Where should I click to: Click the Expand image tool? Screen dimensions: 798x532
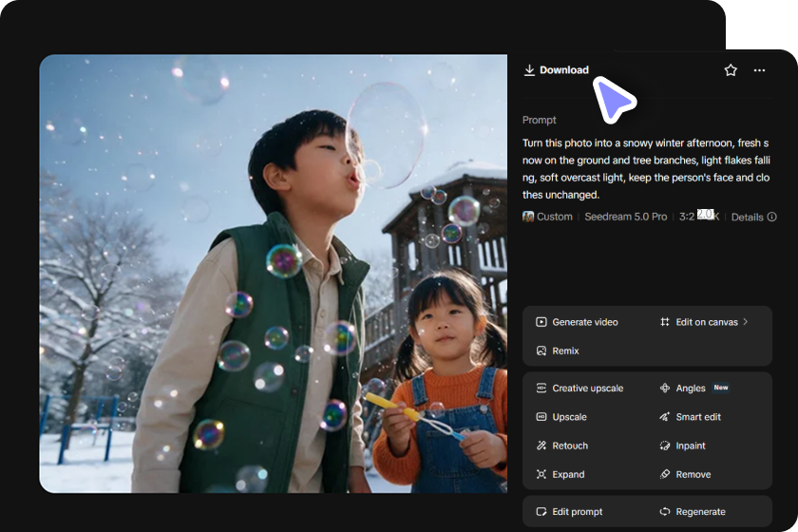560,474
